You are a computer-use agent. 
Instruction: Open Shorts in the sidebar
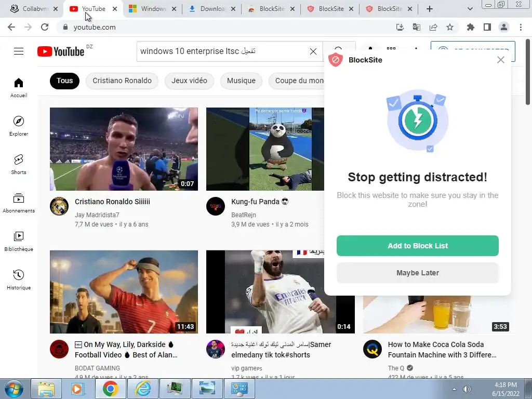(x=19, y=165)
